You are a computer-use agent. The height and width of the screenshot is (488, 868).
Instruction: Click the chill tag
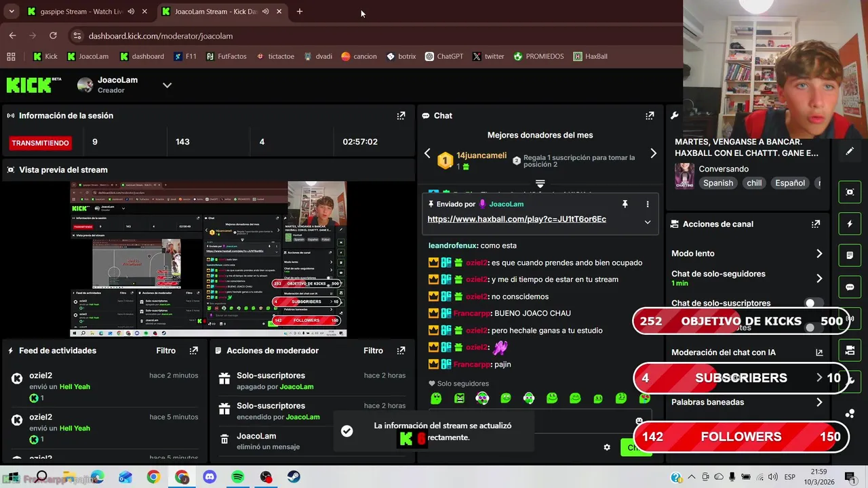[x=754, y=183]
